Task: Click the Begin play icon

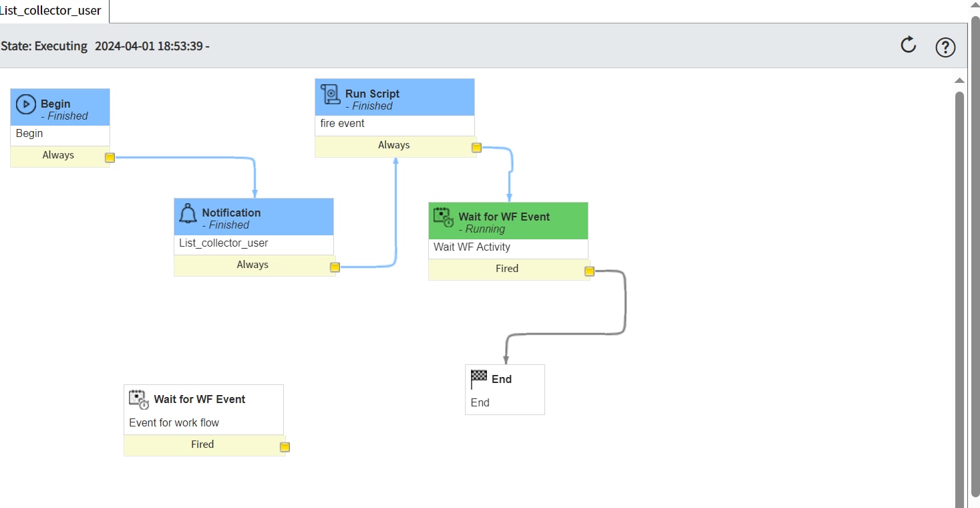Action: tap(26, 104)
